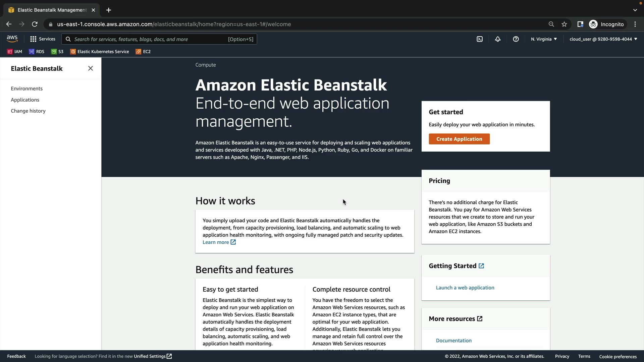Click the Create Application button
Screen dimensions: 644x362
(x=459, y=139)
